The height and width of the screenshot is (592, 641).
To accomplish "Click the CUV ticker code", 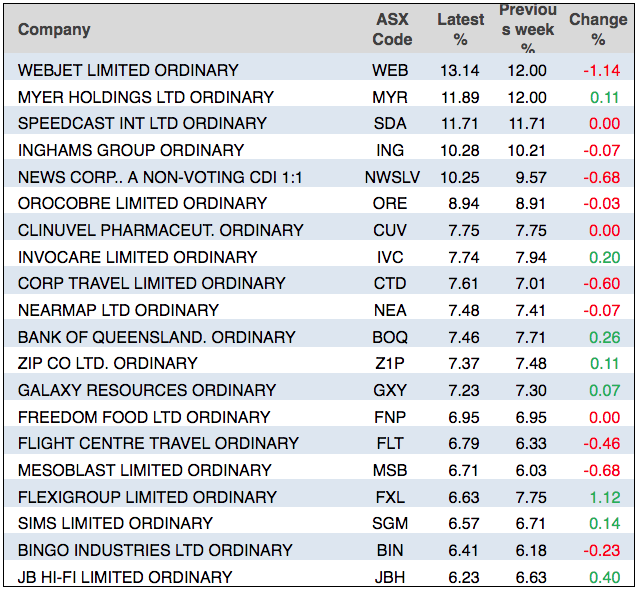I will (390, 230).
